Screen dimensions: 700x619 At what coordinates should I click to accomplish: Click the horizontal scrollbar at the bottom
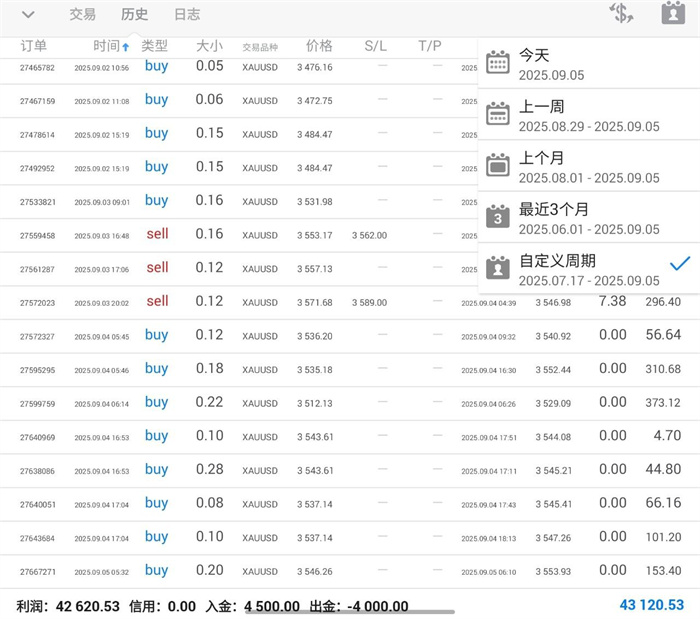click(350, 612)
